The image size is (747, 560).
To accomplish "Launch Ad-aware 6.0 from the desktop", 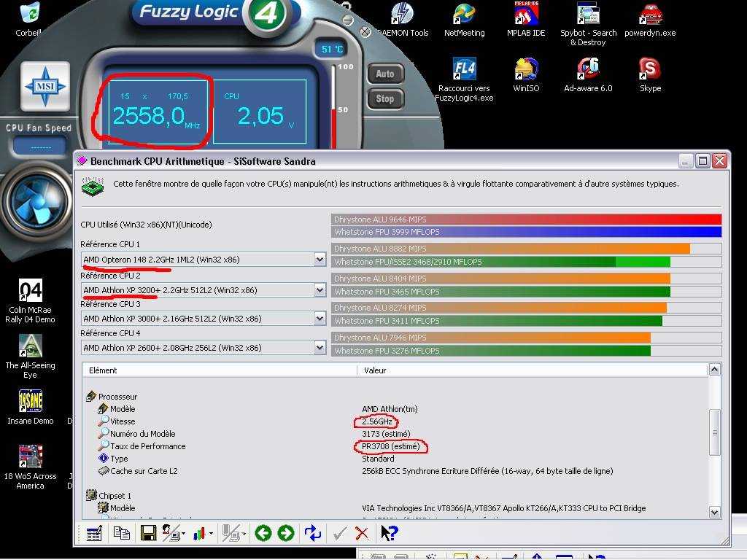I will (x=589, y=75).
